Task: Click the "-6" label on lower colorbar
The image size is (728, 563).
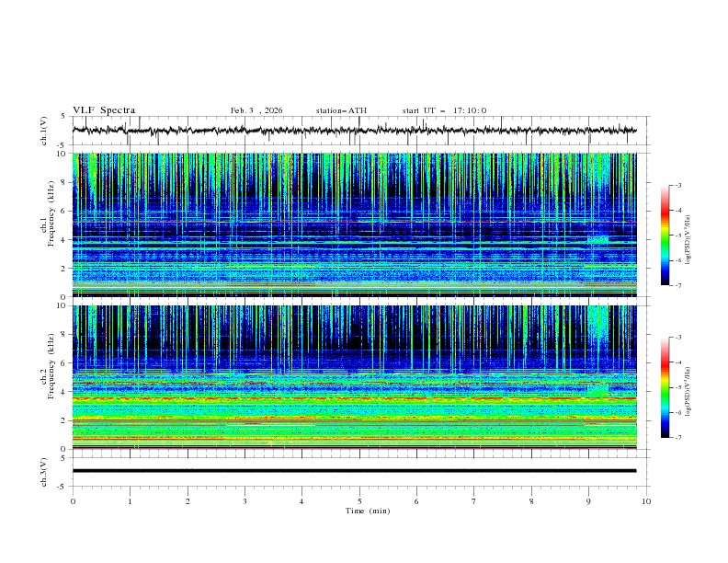Action: 677,412
